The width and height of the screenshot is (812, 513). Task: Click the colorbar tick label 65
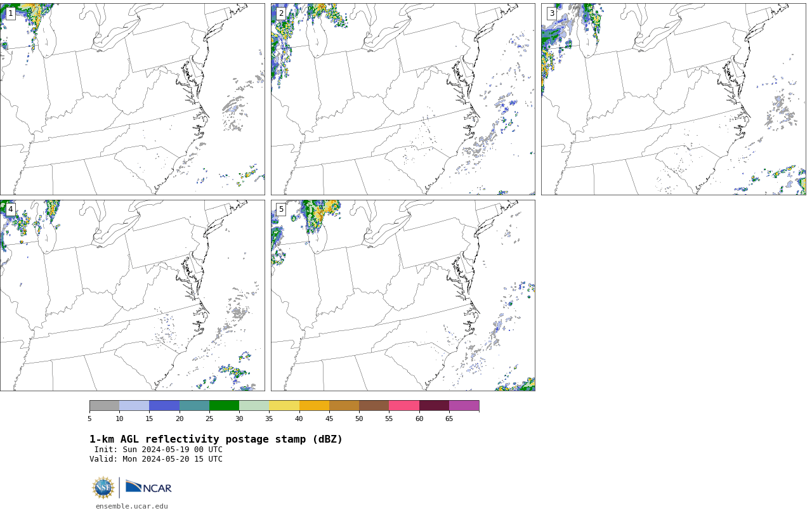[x=449, y=419]
